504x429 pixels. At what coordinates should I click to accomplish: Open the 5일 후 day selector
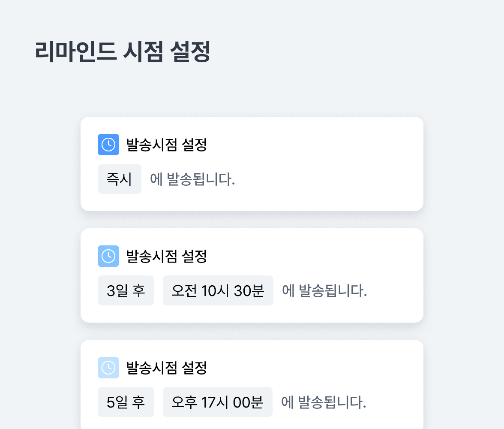pos(126,402)
